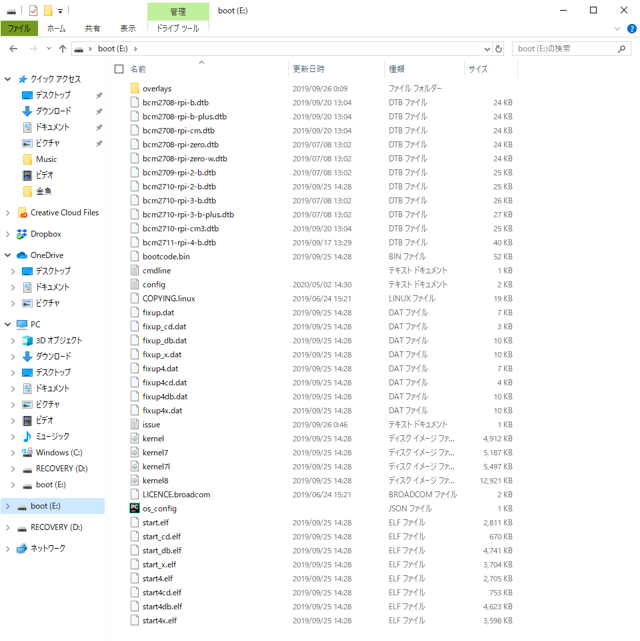The image size is (640, 641).
Task: Expand the Creative Cloud Files node
Action: click(8, 213)
